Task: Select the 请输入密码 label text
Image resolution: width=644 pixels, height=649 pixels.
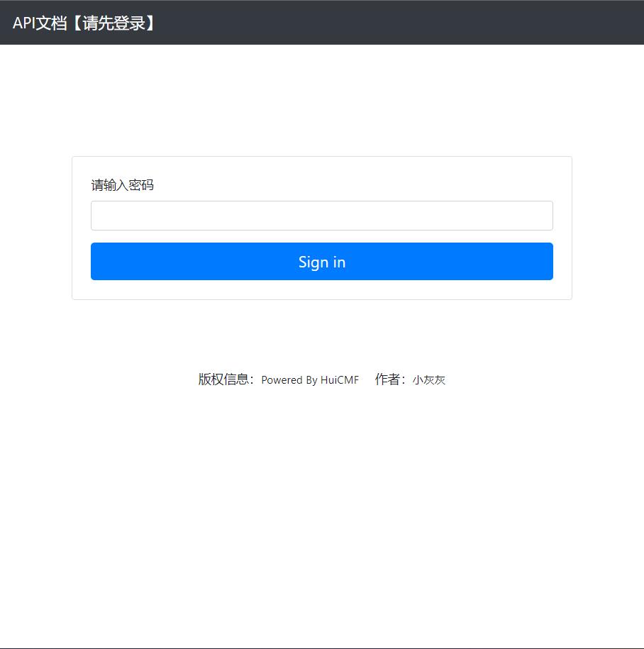Action: click(x=122, y=185)
